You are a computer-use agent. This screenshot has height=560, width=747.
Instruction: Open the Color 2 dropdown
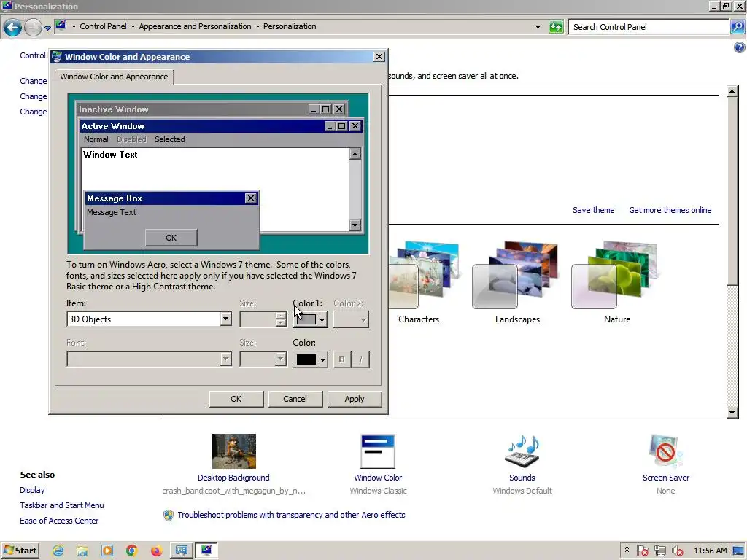(x=351, y=319)
